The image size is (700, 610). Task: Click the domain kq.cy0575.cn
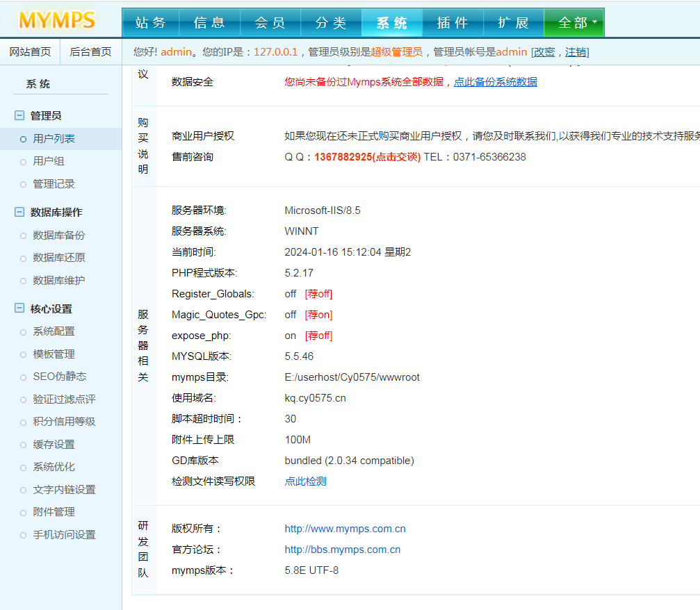[x=315, y=398]
